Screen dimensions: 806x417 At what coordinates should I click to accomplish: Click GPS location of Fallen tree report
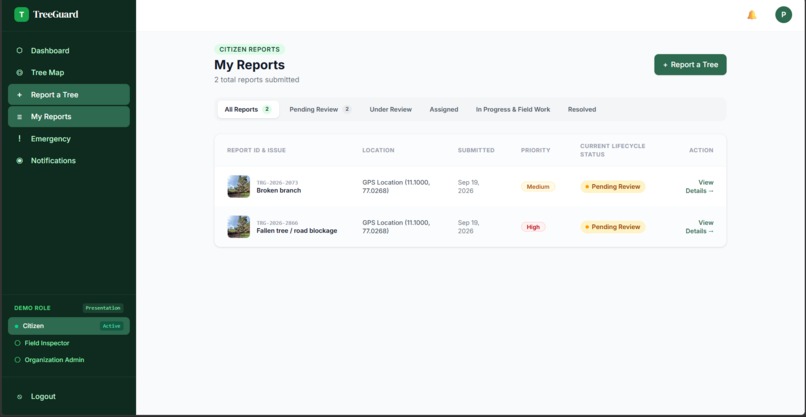(x=396, y=227)
